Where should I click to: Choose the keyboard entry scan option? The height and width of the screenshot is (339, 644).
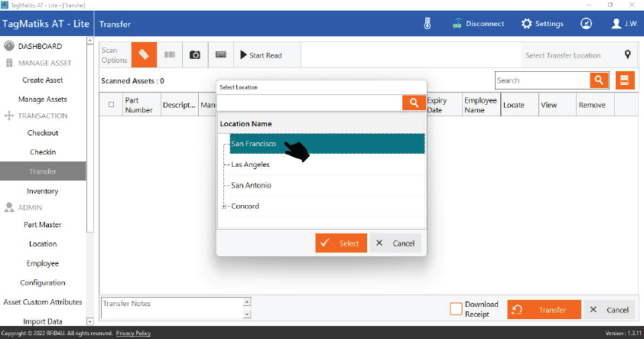220,55
